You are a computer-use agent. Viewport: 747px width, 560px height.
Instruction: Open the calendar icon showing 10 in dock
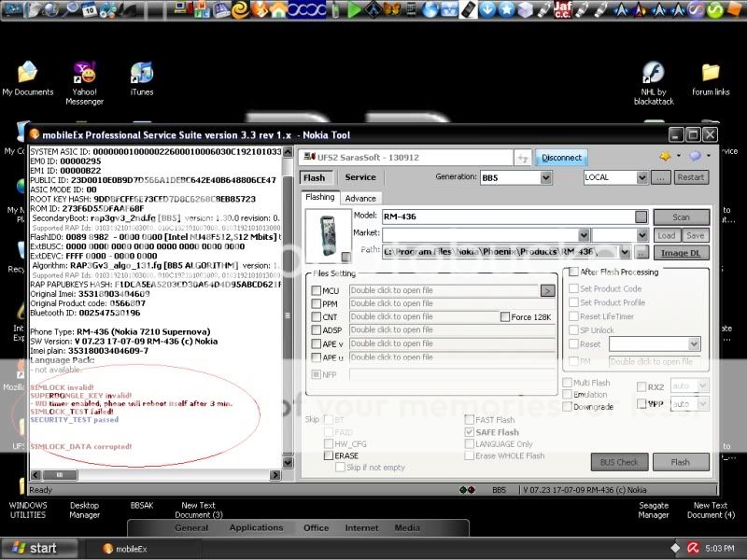coord(89,9)
